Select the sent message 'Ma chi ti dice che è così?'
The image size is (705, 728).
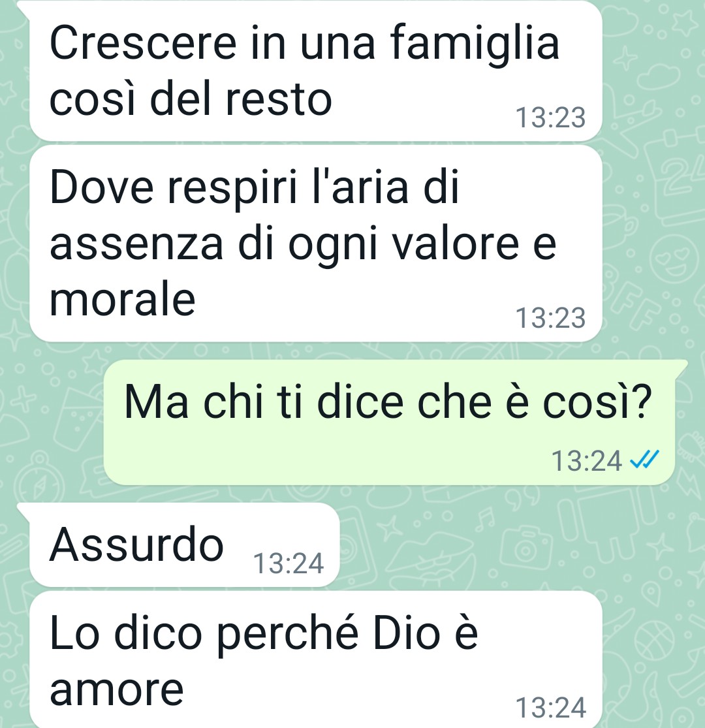point(389,422)
